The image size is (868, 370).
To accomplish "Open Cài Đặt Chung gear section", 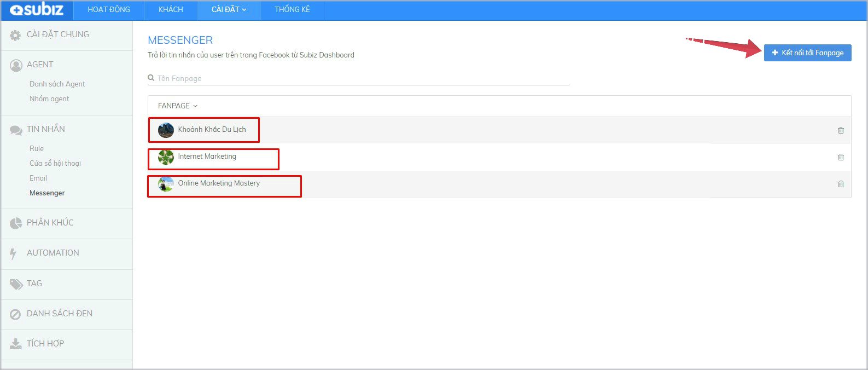I will pos(57,34).
